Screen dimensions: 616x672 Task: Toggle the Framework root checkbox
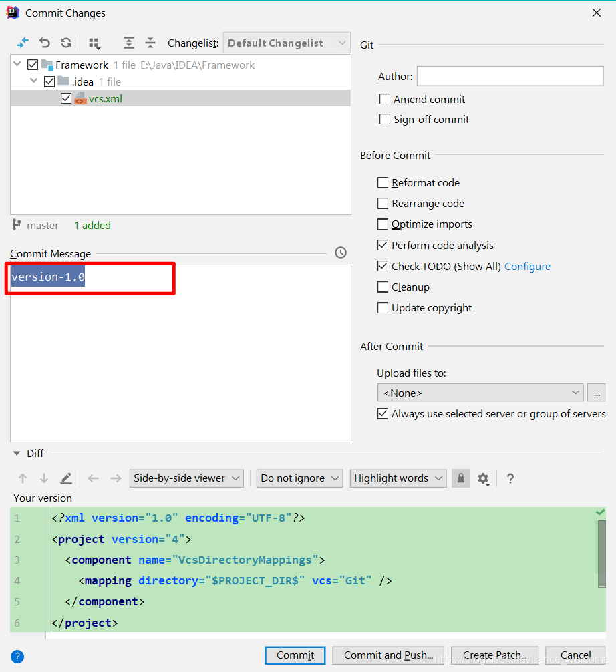tap(33, 65)
